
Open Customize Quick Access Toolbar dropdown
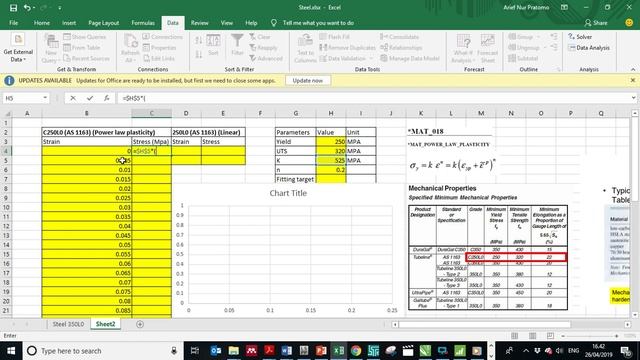coord(60,8)
